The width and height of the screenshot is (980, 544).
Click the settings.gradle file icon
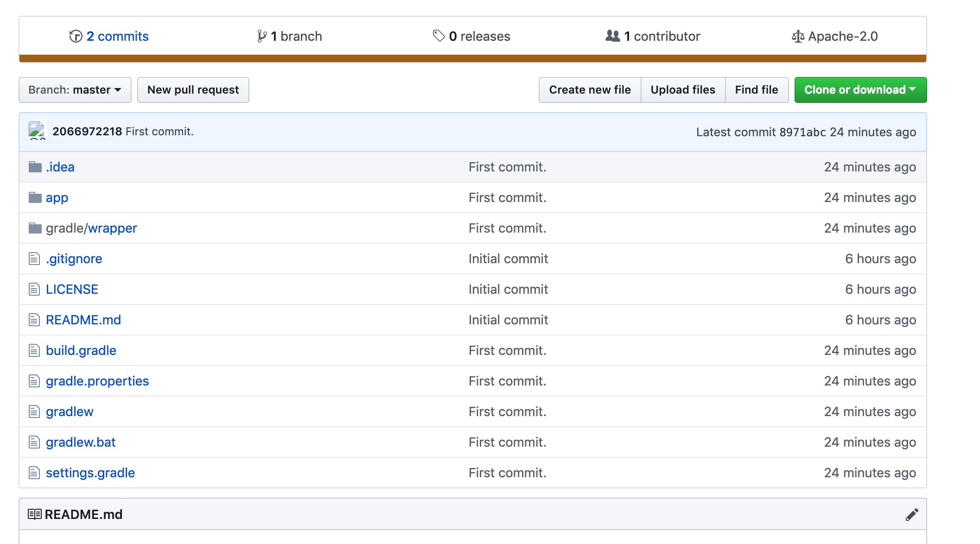[34, 473]
